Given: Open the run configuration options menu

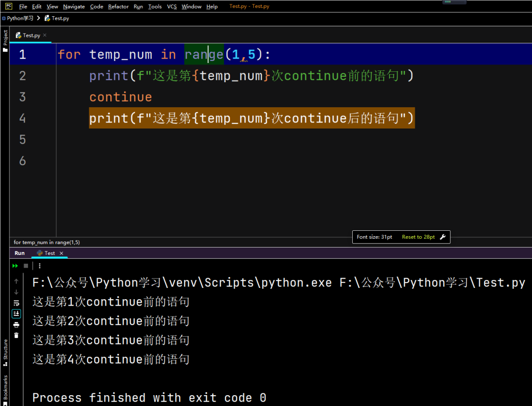Looking at the screenshot, I should [x=39, y=266].
